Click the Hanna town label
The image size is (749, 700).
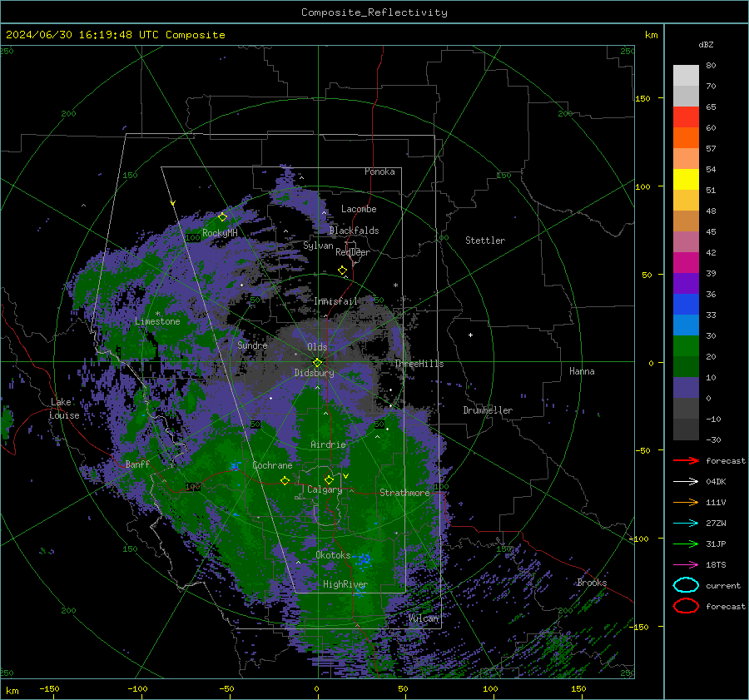pos(582,371)
